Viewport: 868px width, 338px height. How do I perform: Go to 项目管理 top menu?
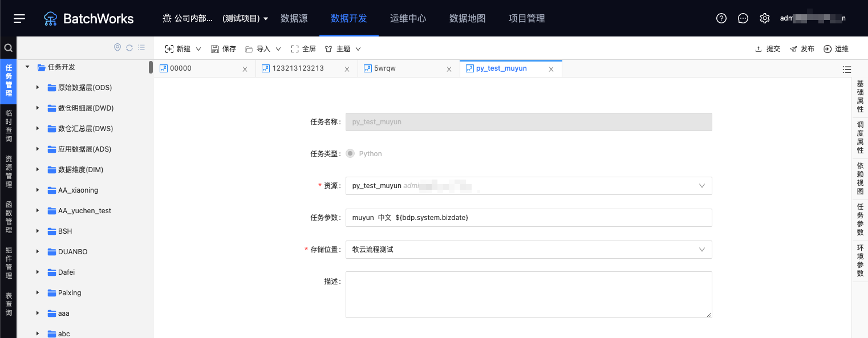(x=527, y=19)
